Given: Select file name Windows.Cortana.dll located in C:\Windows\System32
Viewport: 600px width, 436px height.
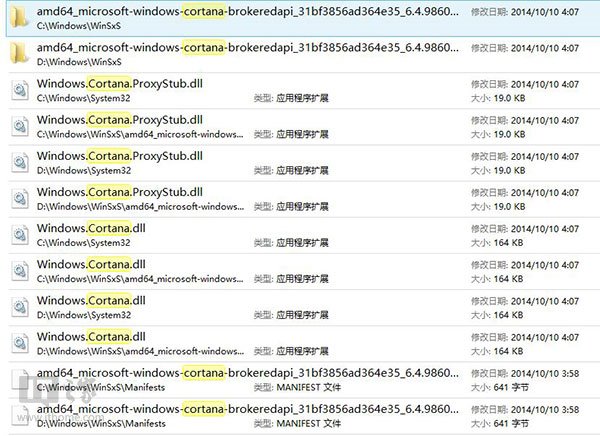Looking at the screenshot, I should point(91,228).
